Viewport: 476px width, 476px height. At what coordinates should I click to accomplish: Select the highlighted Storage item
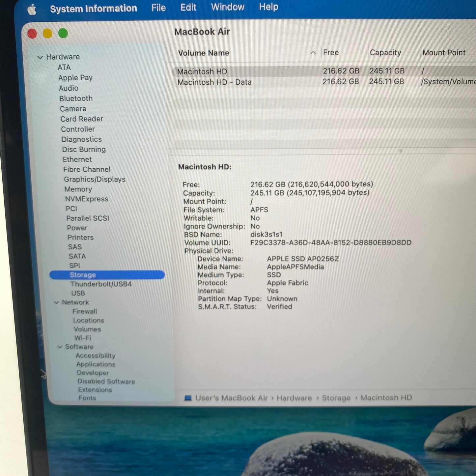(x=107, y=275)
